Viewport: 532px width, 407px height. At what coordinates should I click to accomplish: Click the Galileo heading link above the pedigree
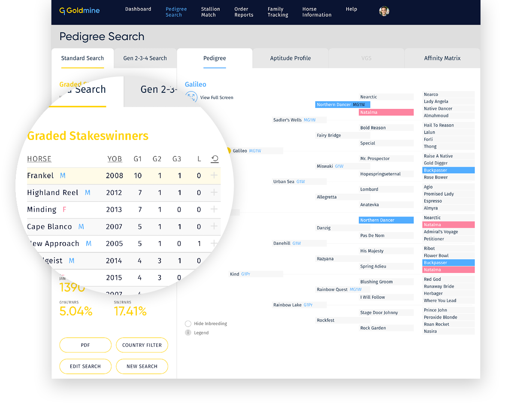click(196, 85)
